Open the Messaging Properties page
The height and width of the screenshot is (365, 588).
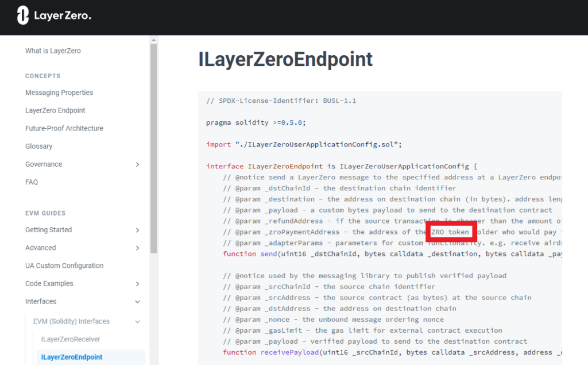[59, 93]
